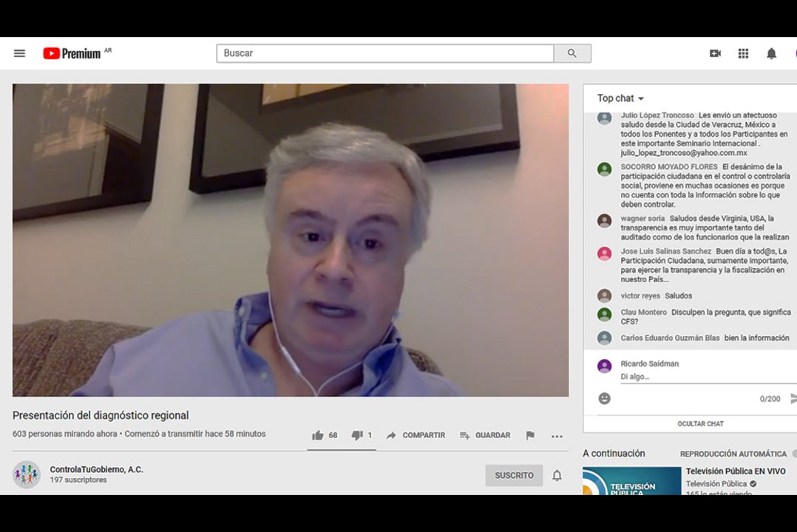This screenshot has width=797, height=532.
Task: Open the ControlaTuGobierno channel avatar
Action: (27, 474)
